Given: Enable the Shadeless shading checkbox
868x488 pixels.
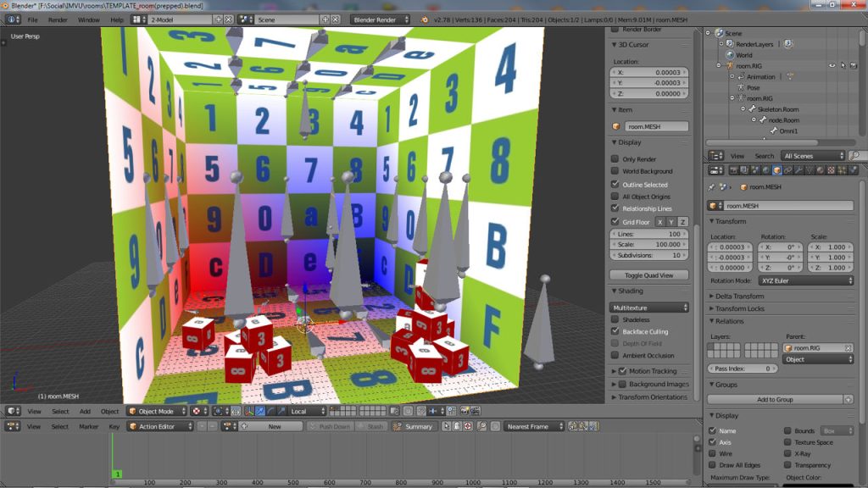Looking at the screenshot, I should point(616,319).
